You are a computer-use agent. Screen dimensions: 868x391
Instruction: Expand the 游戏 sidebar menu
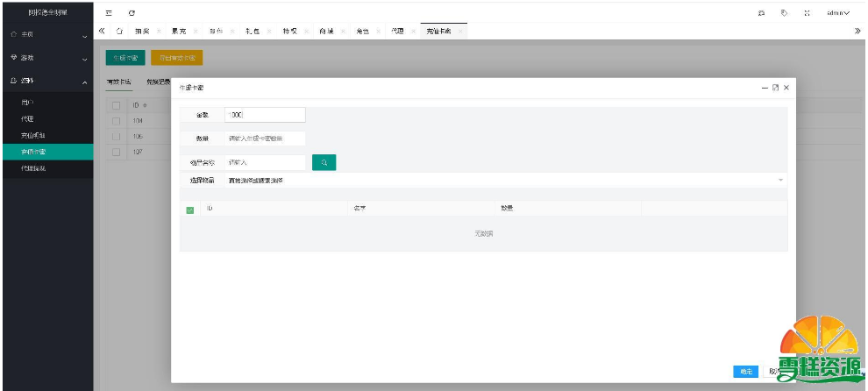tap(47, 58)
